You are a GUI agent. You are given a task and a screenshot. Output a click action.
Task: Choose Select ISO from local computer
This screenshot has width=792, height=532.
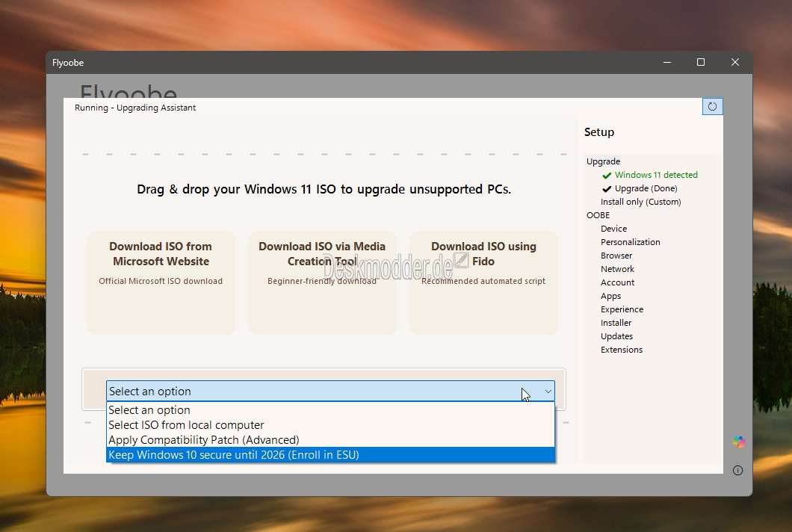330,425
